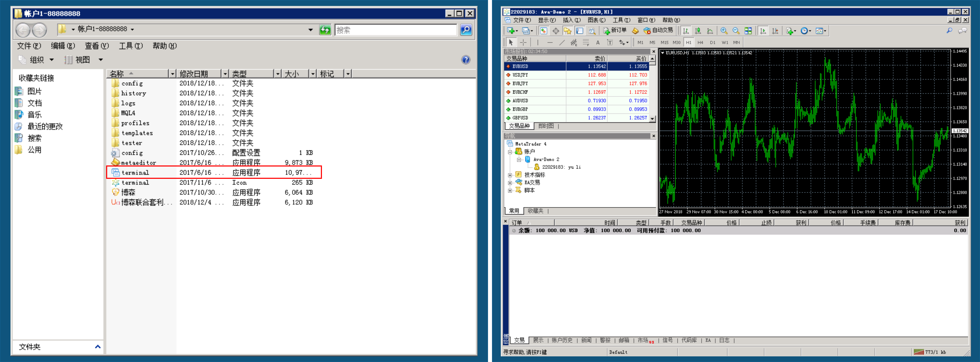980x362 pixels.
Task: Open the chart profiles icon
Action: coord(526,31)
